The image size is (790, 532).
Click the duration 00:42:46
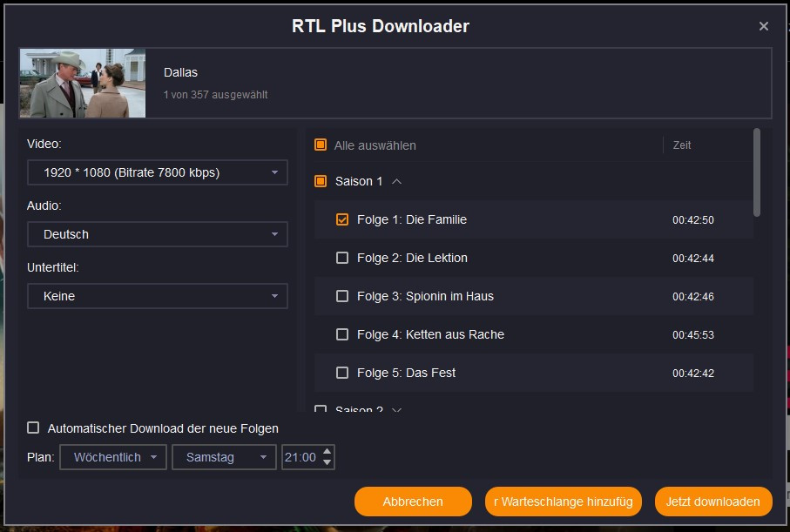[x=693, y=297]
